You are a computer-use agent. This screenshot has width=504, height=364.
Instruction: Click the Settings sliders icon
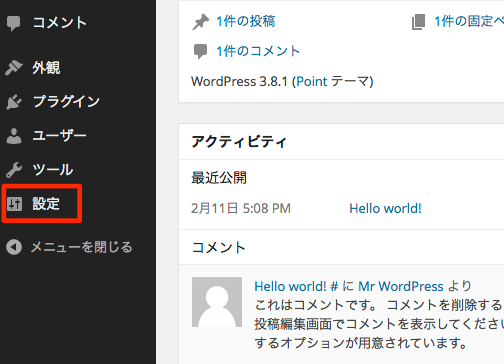(x=14, y=204)
